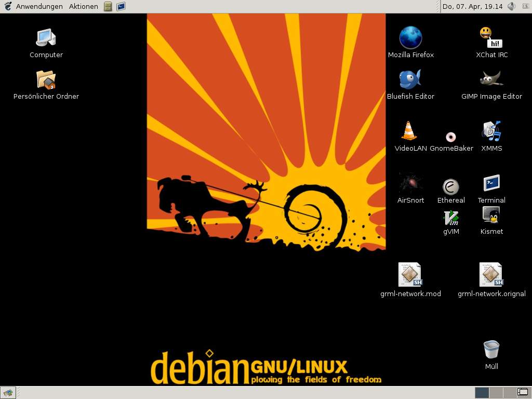Open the window selector icon in bottom panel
532x399 pixels.
[523, 393]
